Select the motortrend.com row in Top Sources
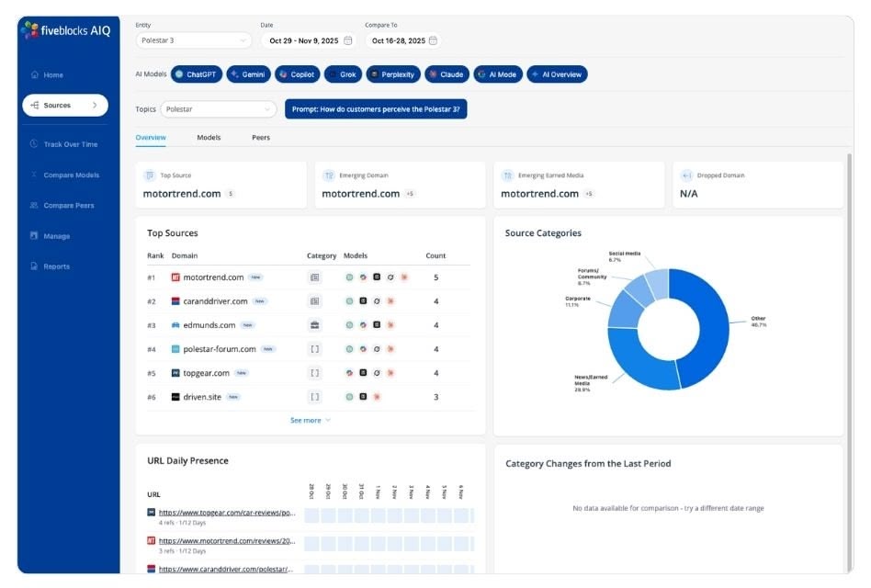Image resolution: width=871 pixels, height=588 pixels. 213,277
